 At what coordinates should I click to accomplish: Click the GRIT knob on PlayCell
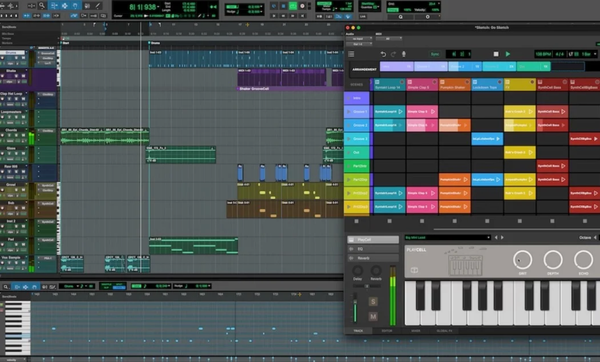click(x=522, y=260)
